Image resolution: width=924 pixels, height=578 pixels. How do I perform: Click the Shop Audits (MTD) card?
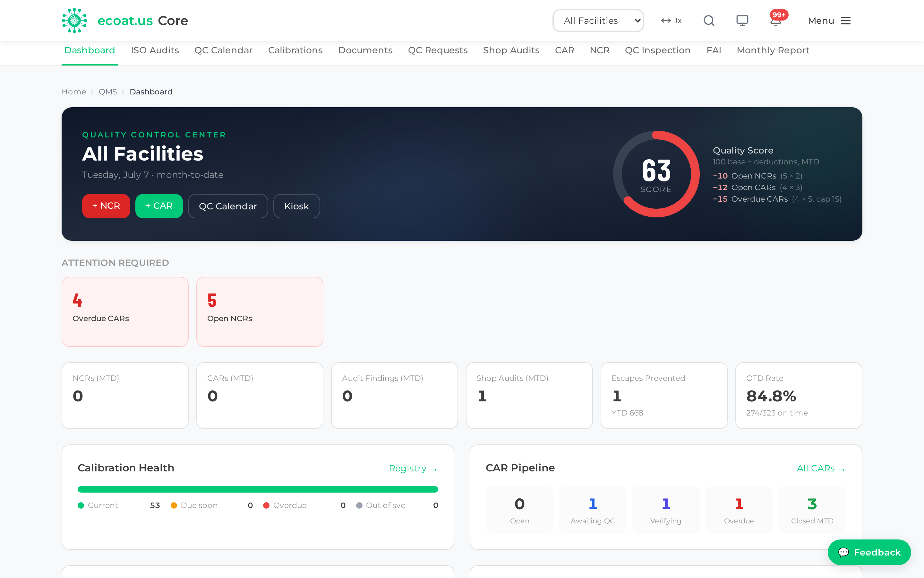(530, 396)
